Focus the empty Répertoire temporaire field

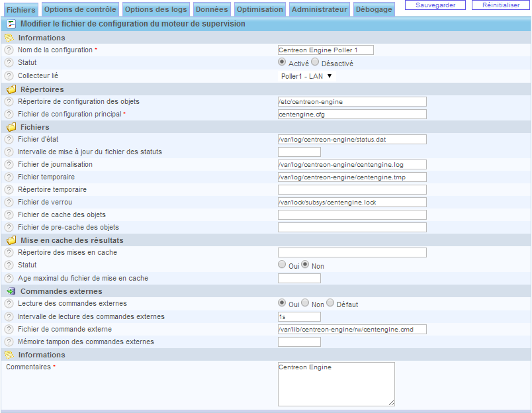point(352,190)
